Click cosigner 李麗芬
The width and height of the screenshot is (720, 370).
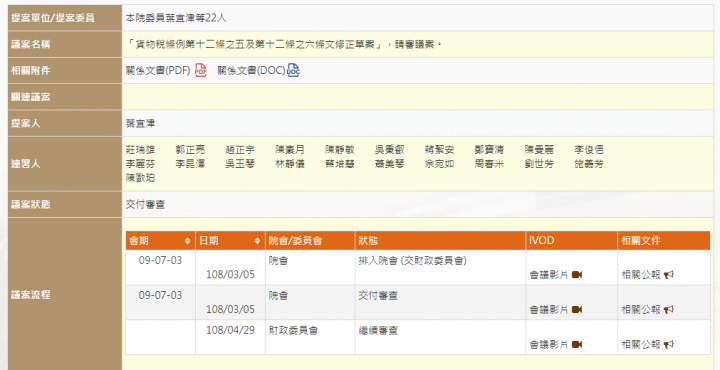[x=141, y=164]
